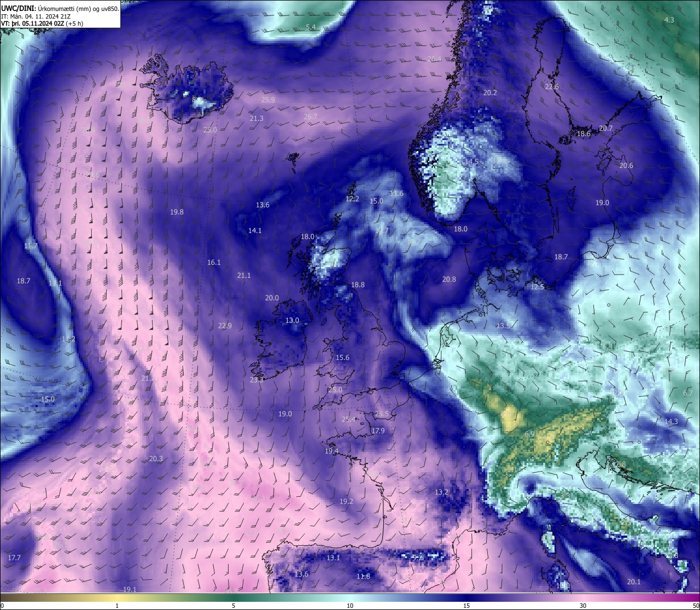Click the 12.2 value north of Scotland

tap(352, 199)
